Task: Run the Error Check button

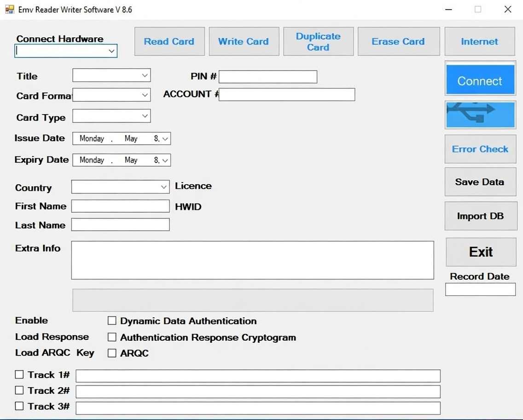Action: pyautogui.click(x=480, y=149)
